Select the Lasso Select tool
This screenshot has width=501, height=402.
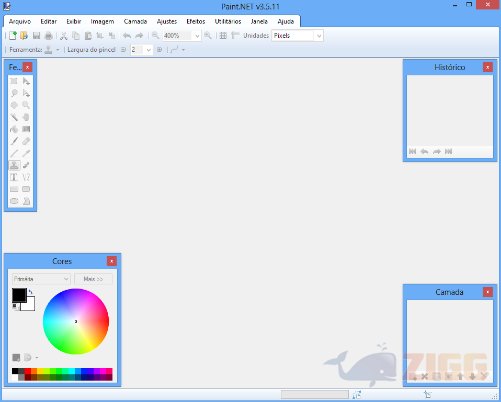pyautogui.click(x=14, y=93)
